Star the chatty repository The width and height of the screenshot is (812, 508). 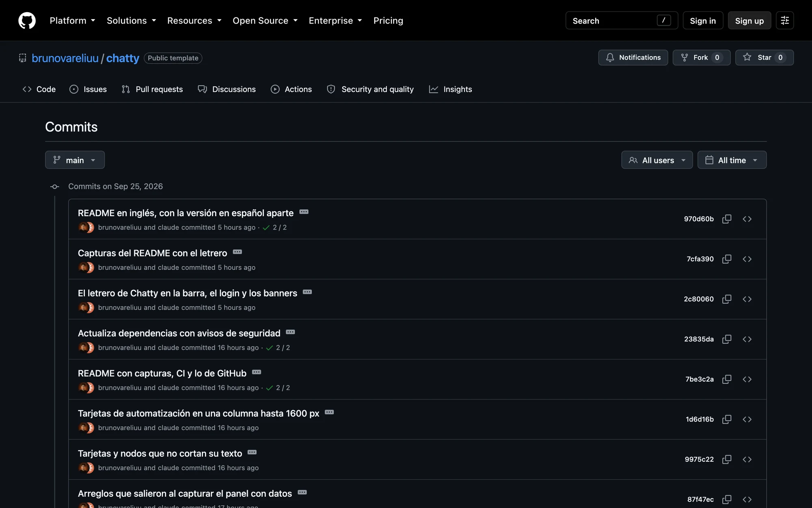click(x=764, y=58)
